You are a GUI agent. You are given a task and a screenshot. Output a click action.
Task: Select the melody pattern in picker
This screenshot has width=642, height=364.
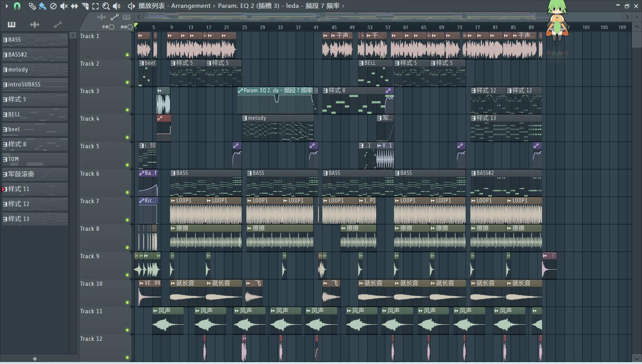tap(35, 70)
